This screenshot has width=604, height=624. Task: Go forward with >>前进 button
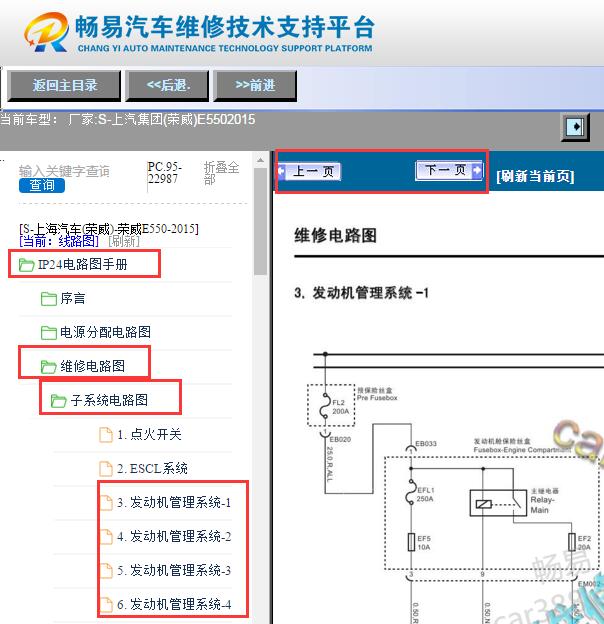tap(255, 86)
